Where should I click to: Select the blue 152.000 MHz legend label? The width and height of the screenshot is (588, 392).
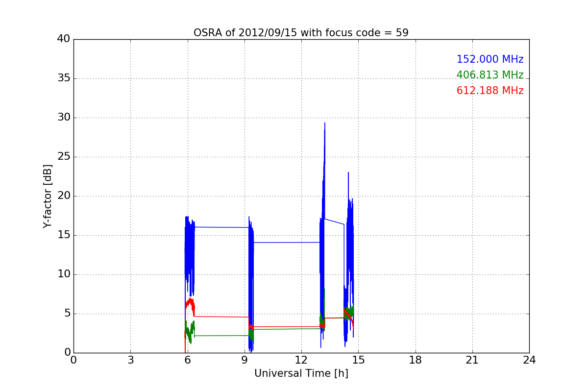490,59
